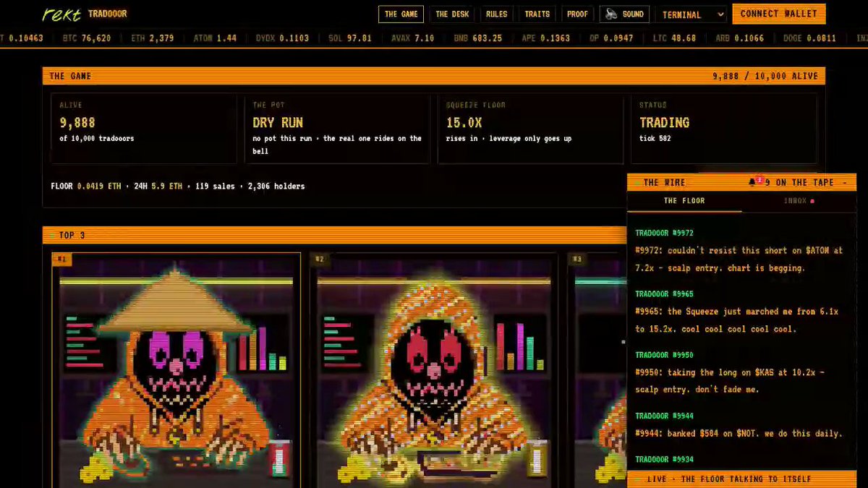The height and width of the screenshot is (488, 868).
Task: Click the APE 0.1363 ticker entry
Action: coord(545,38)
